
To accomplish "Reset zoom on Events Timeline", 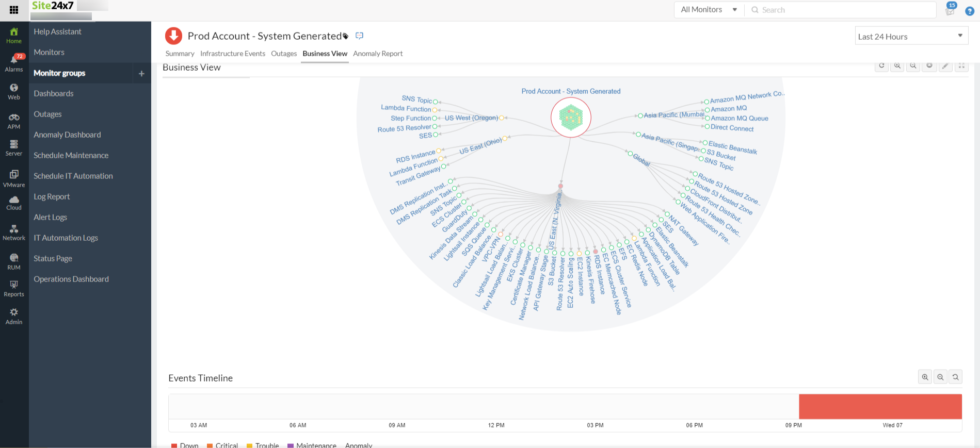I will point(956,377).
